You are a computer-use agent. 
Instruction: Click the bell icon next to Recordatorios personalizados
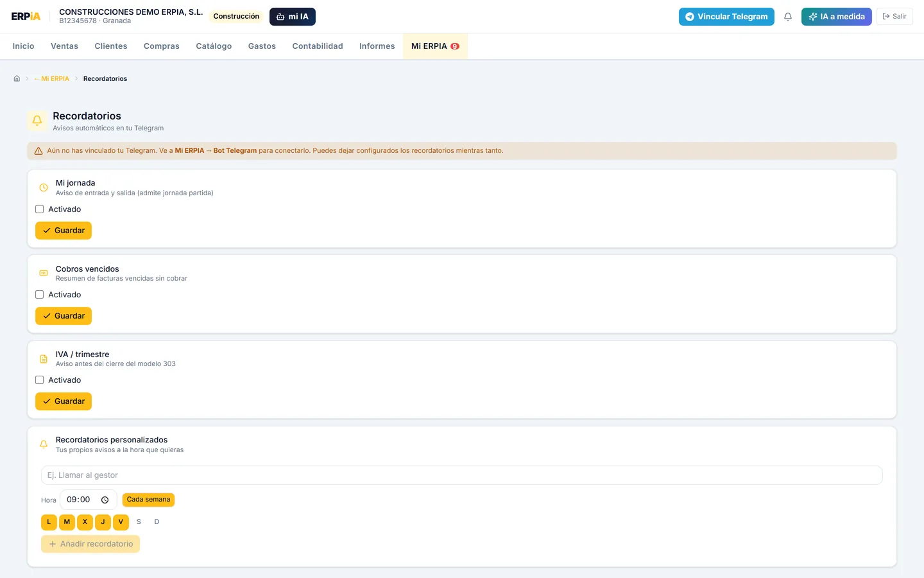click(44, 444)
